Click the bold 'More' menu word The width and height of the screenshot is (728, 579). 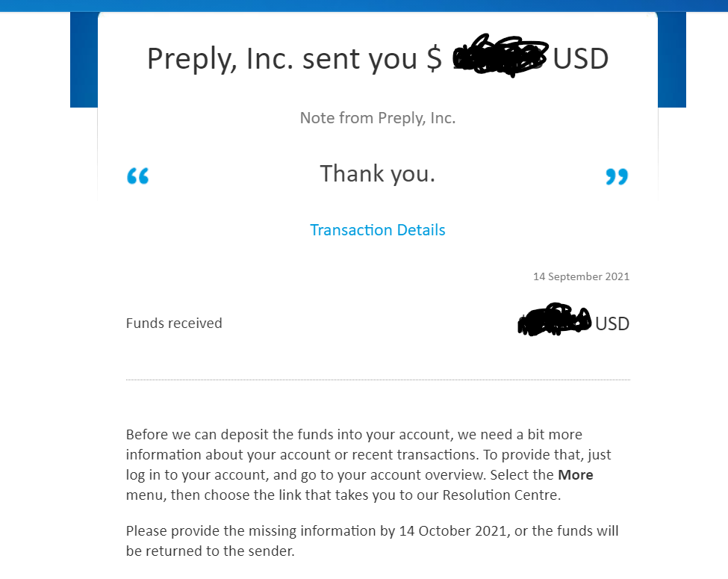click(x=575, y=475)
